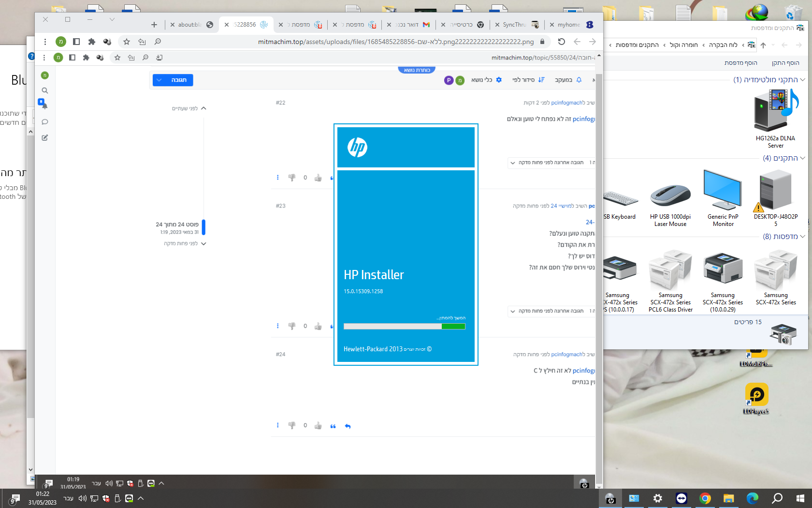Click לוח הבקרה in the Explorer breadcrumb
812x508 pixels.
723,45
